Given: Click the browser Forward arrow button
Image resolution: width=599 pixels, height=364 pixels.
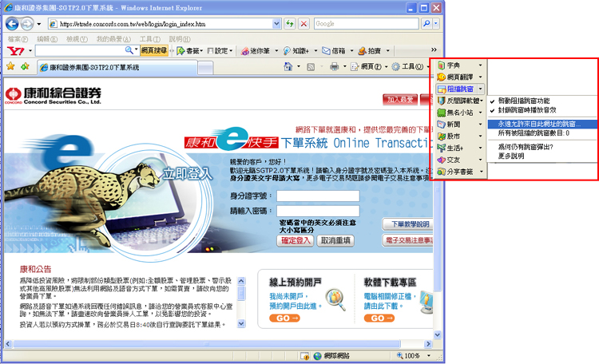Looking at the screenshot, I should 26,24.
